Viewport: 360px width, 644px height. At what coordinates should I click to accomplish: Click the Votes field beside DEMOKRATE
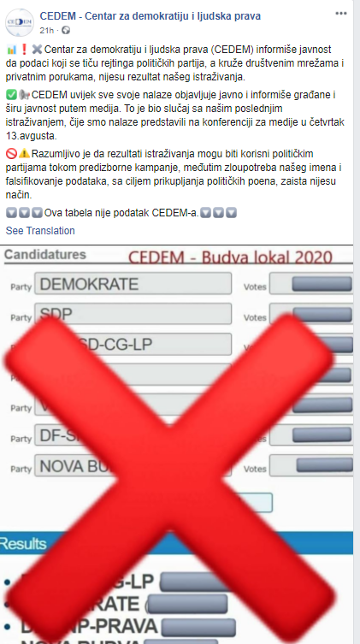[311, 284]
